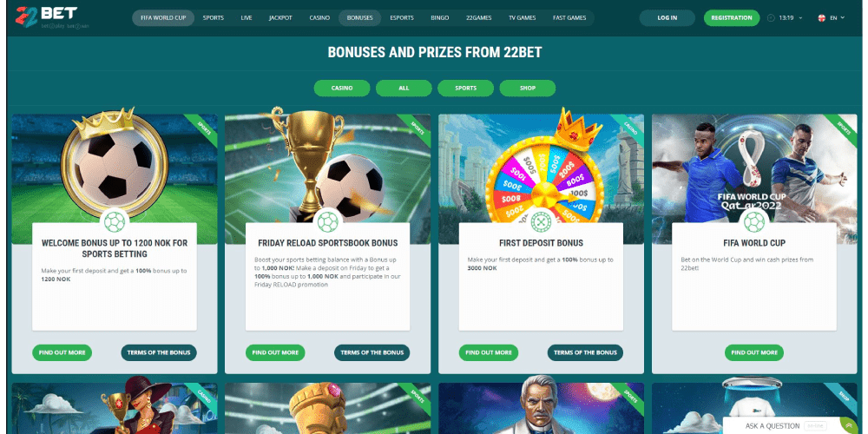Click Find Out More on FIFA World Cup card
868x434 pixels.
coord(754,352)
